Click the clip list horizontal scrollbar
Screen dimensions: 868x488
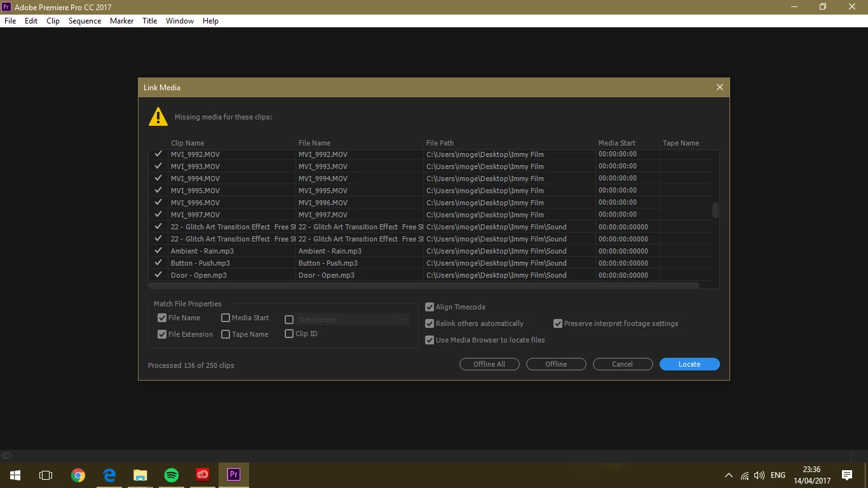pos(424,285)
